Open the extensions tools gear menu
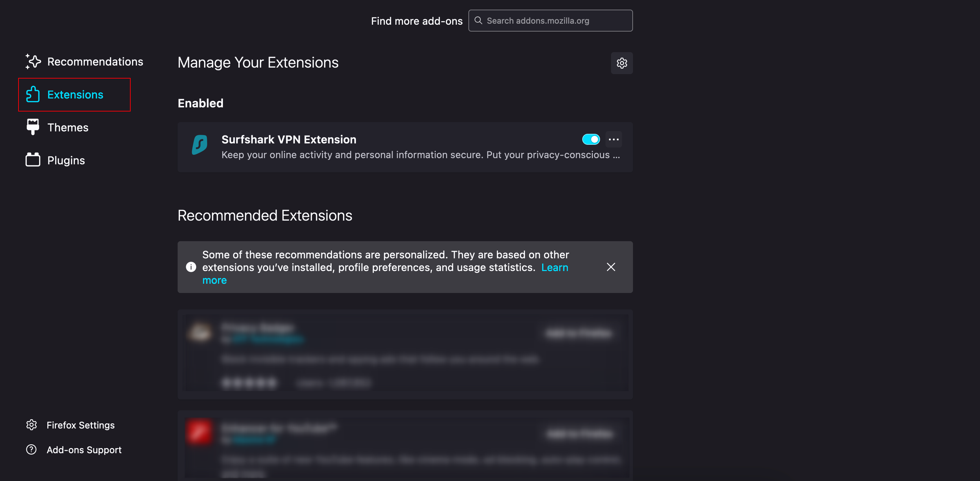This screenshot has width=980, height=481. point(622,63)
